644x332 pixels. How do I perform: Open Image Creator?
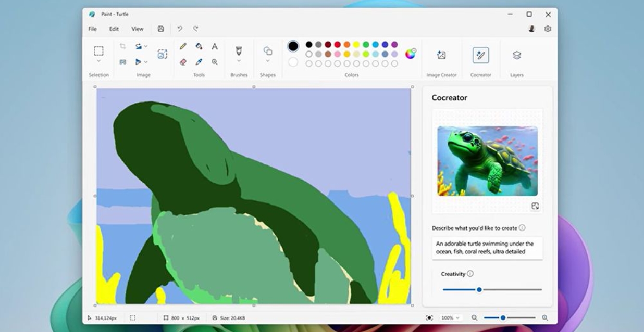click(441, 55)
